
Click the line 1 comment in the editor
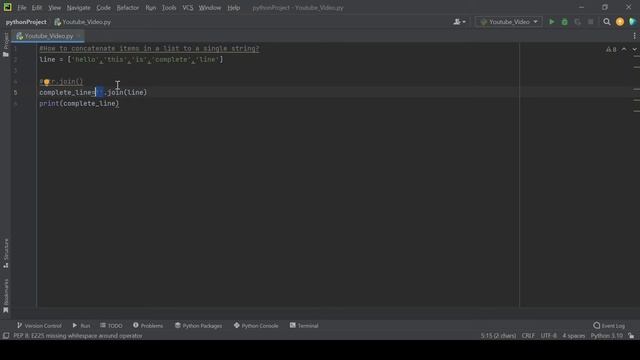coord(149,49)
